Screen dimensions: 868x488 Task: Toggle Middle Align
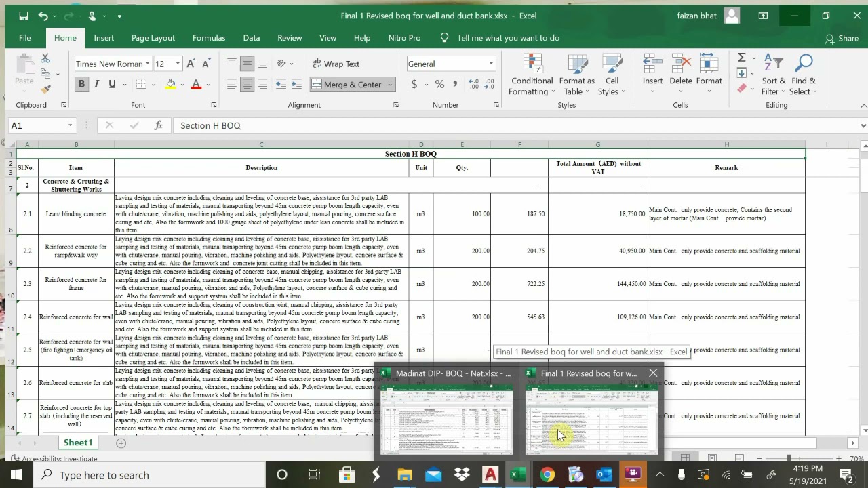coord(248,64)
